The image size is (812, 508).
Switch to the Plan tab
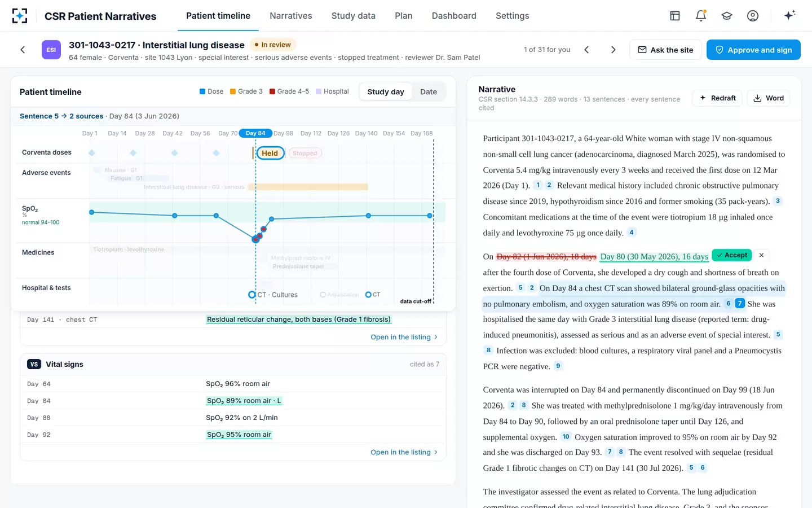[x=404, y=16]
